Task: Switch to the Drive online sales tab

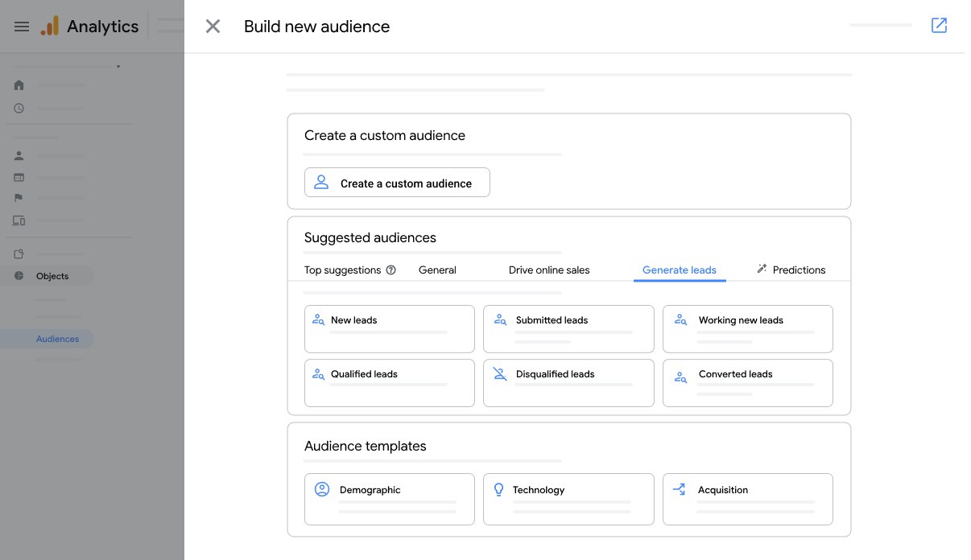Action: point(549,270)
